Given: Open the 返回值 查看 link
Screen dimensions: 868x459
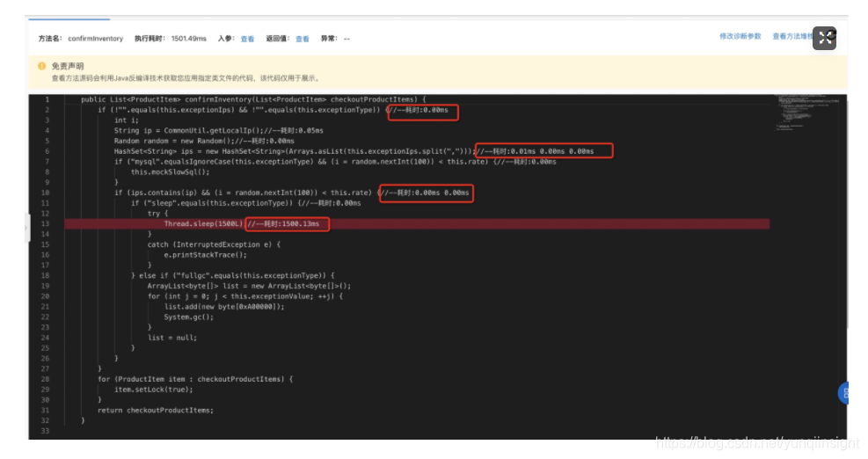Looking at the screenshot, I should tap(303, 39).
